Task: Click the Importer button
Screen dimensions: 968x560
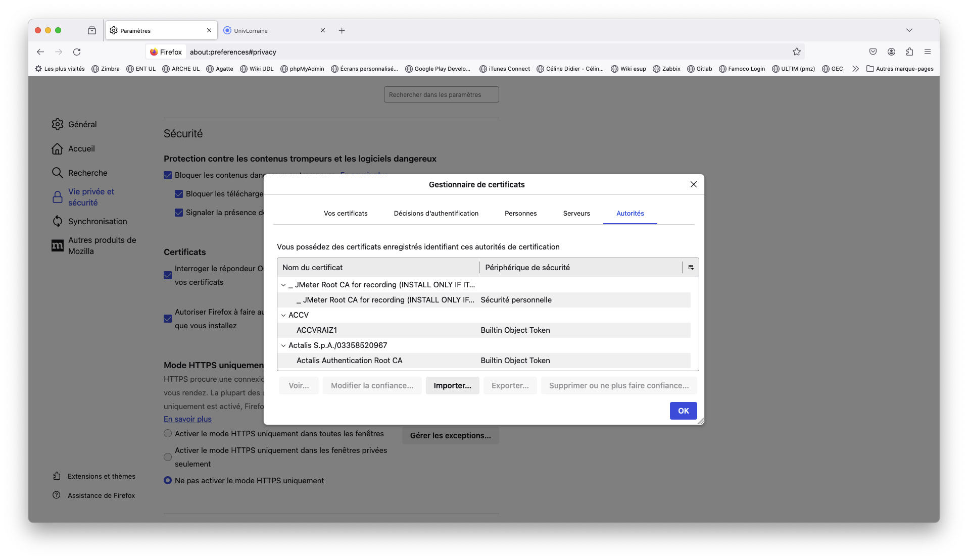Action: tap(452, 386)
